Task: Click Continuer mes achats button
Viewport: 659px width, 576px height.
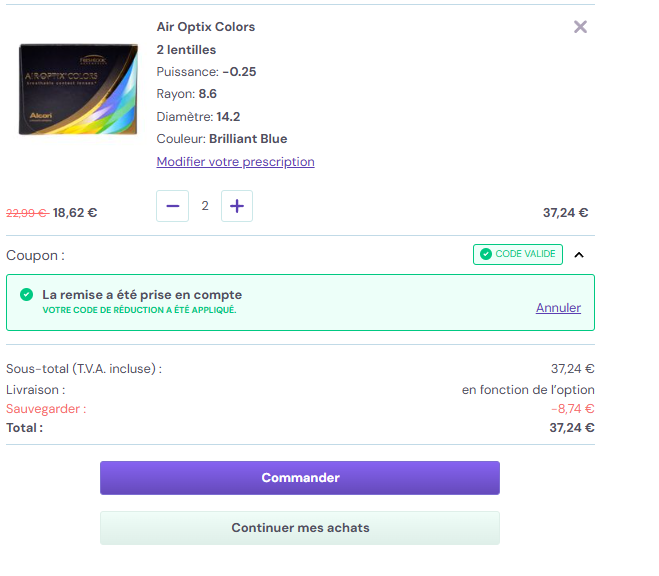Action: click(x=300, y=528)
